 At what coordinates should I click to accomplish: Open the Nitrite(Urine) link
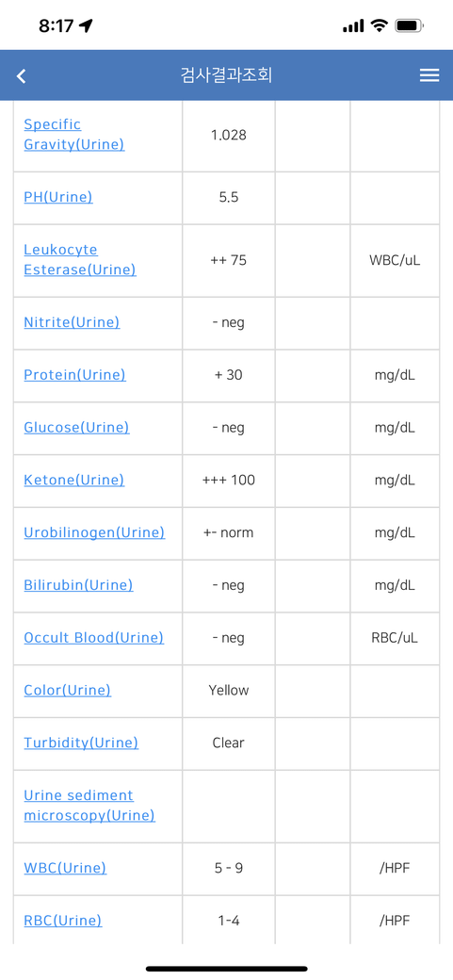[x=72, y=322]
